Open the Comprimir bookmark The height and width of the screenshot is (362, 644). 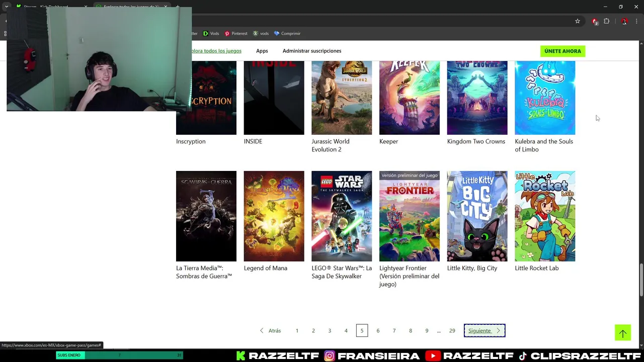[287, 33]
